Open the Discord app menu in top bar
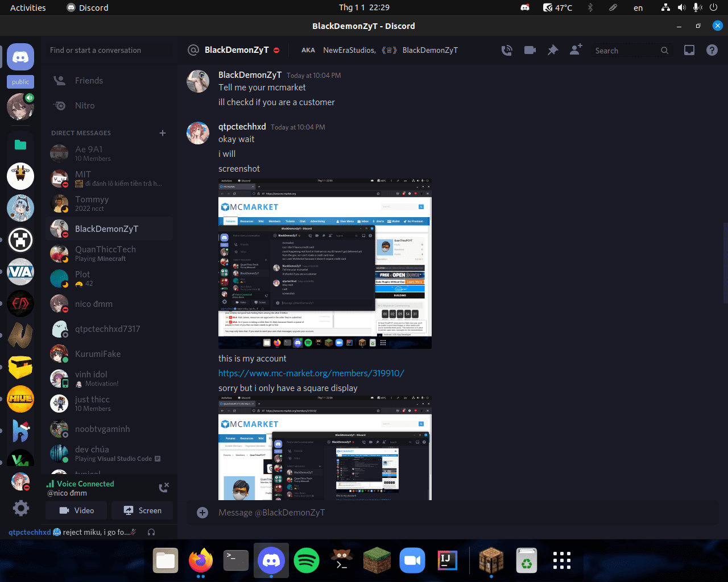 click(x=88, y=8)
